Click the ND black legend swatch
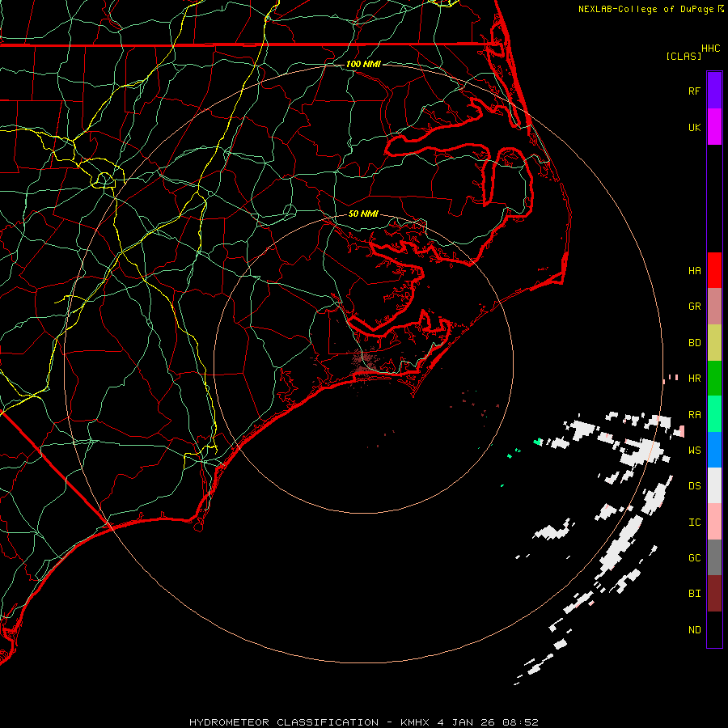Viewport: 728px width, 728px height. coord(714,629)
